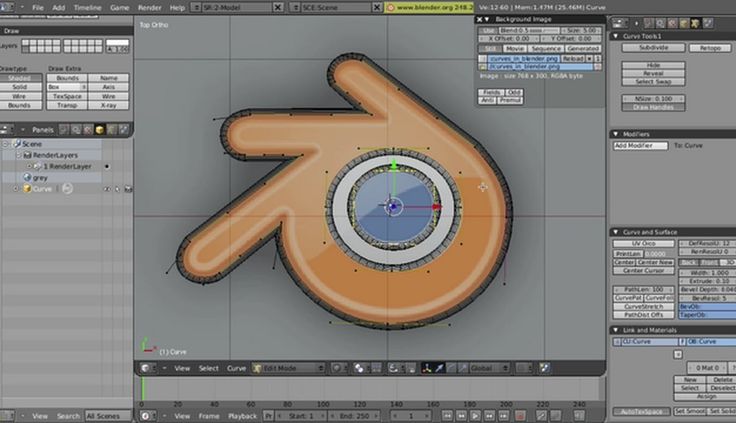Collapse the Scene tree item
Viewport: 736px width, 423px height.
tap(6, 144)
